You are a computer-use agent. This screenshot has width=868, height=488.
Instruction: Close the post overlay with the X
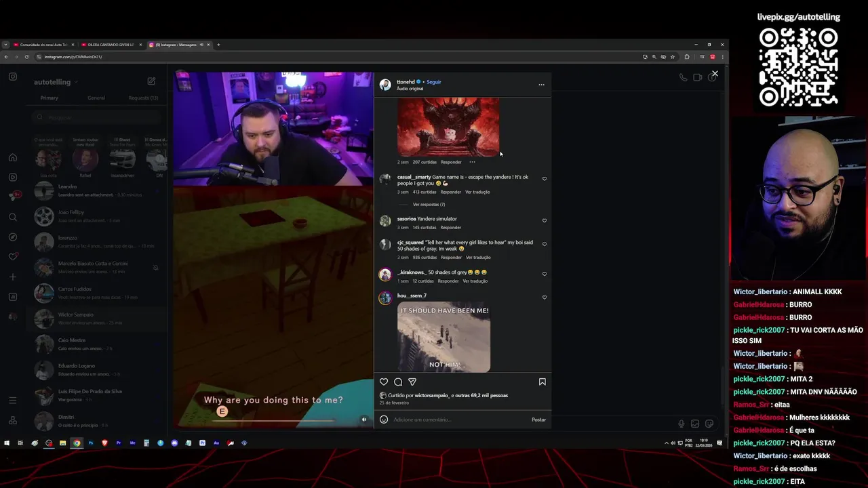click(x=715, y=73)
